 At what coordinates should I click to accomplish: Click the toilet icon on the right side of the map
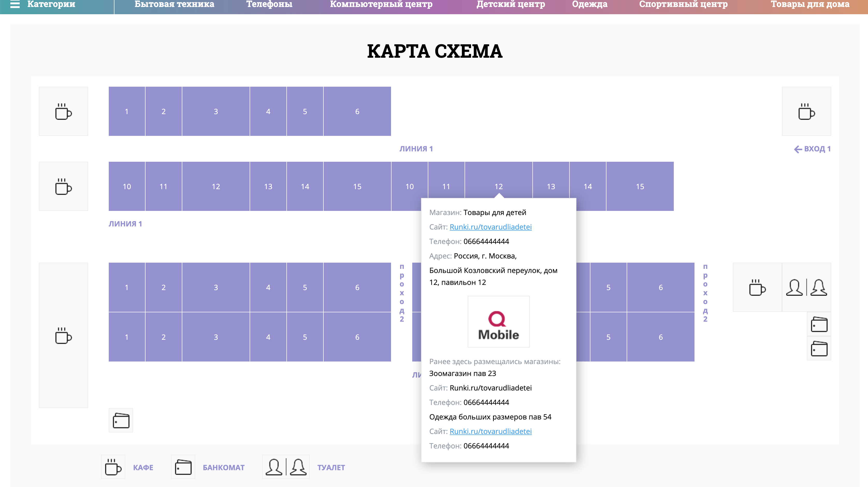[x=806, y=287]
